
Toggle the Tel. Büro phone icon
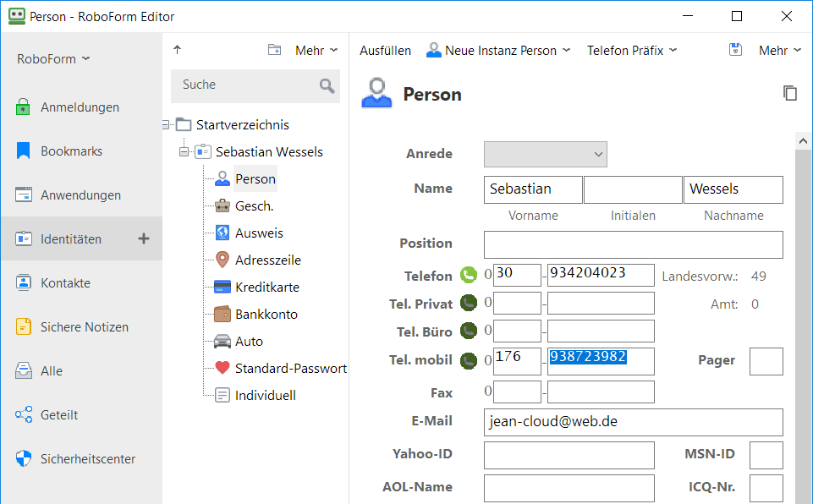pyautogui.click(x=469, y=331)
